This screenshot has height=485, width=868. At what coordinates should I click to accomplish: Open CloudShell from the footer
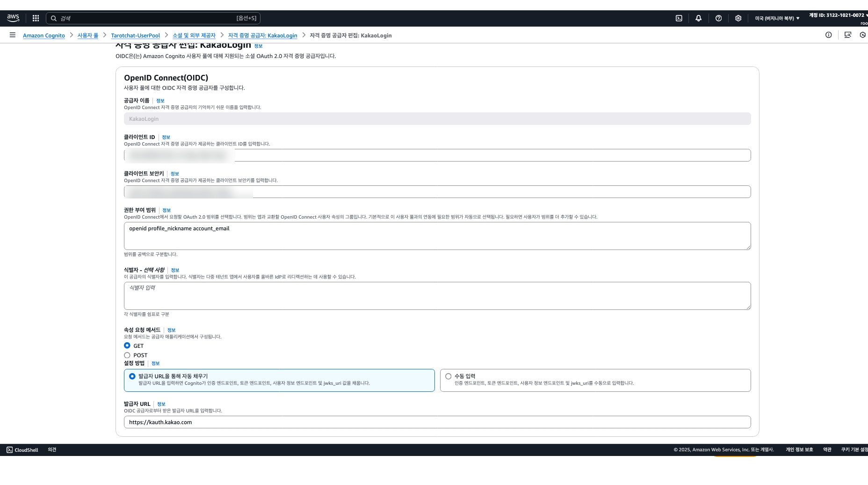coord(22,450)
